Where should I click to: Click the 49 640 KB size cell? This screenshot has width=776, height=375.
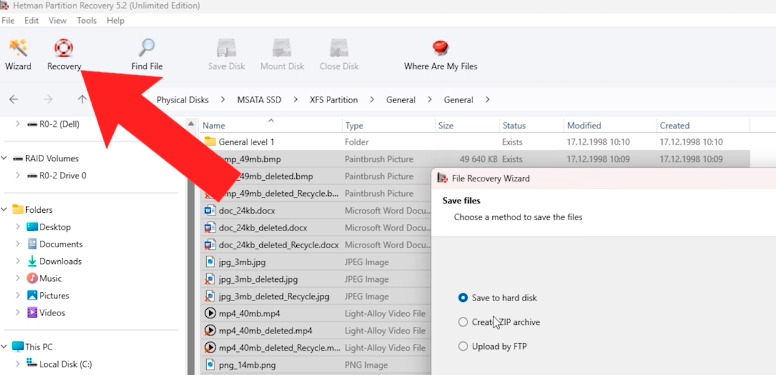(x=480, y=159)
